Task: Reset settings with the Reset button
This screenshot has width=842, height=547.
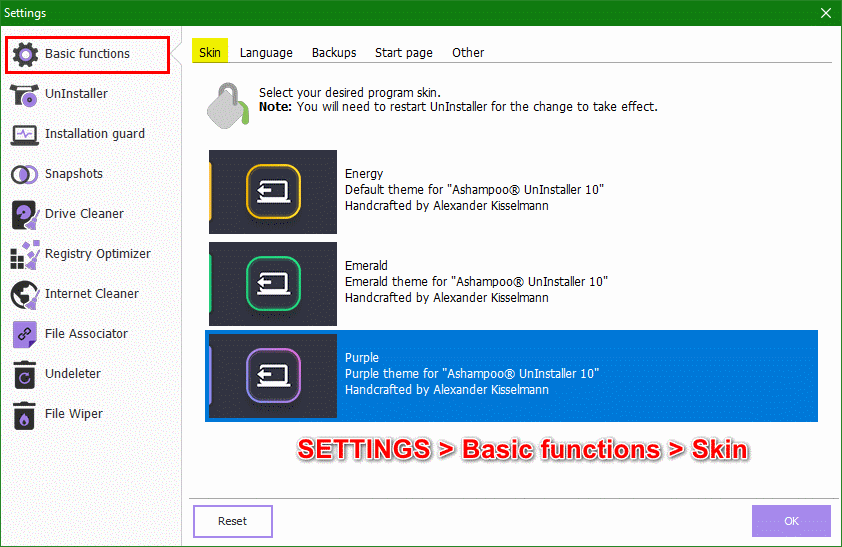Action: [233, 521]
